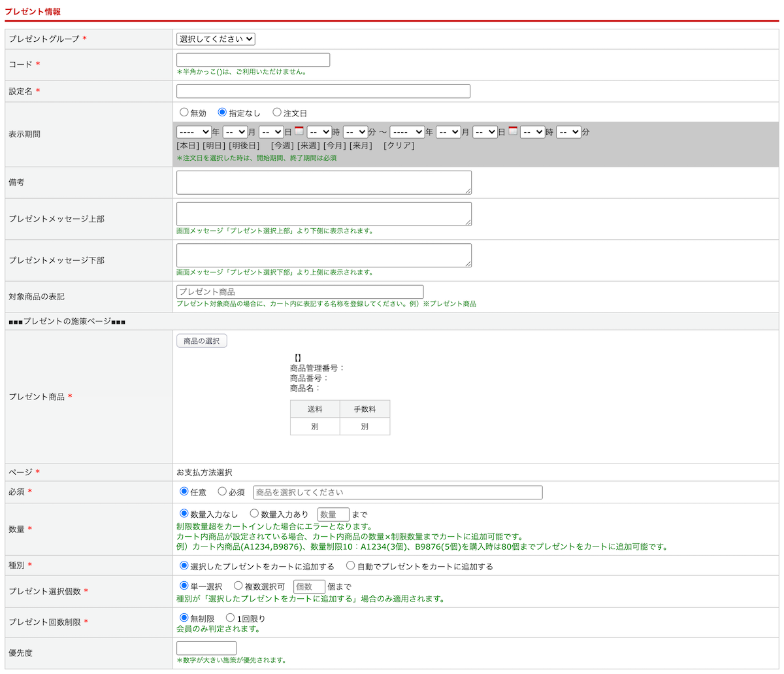Select the 注文日 radio option
Viewport: 784px width, 674px height.
tap(277, 112)
